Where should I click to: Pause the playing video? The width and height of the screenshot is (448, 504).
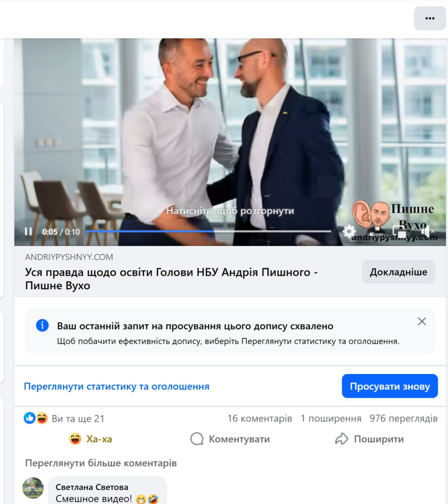pos(28,231)
